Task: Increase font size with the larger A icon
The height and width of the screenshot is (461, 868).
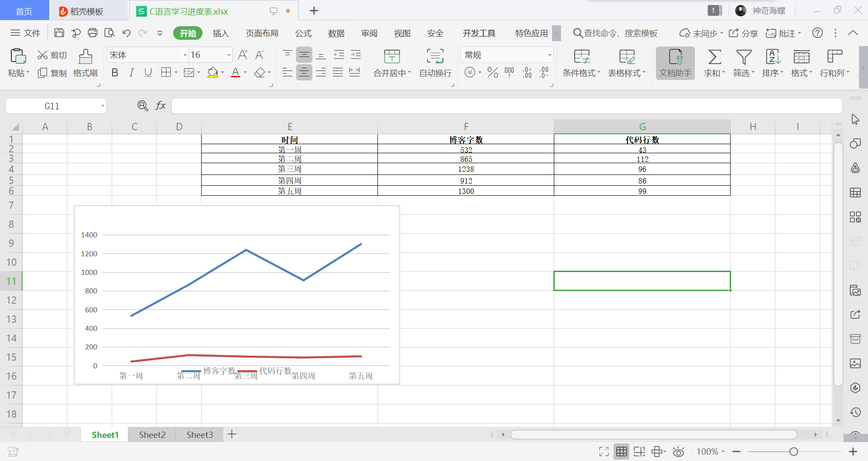Action: (x=243, y=55)
